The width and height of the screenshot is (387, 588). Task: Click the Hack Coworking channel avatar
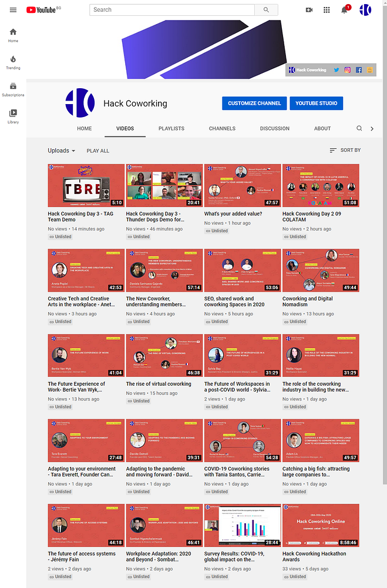[80, 103]
